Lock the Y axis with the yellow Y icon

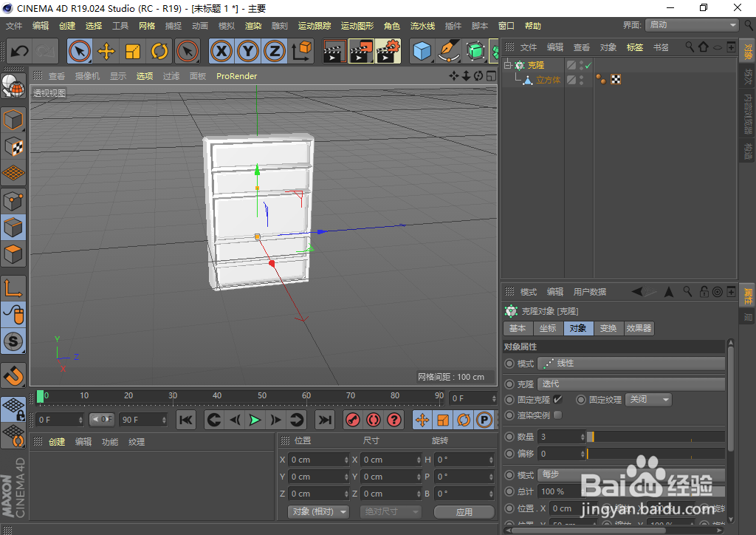[248, 52]
